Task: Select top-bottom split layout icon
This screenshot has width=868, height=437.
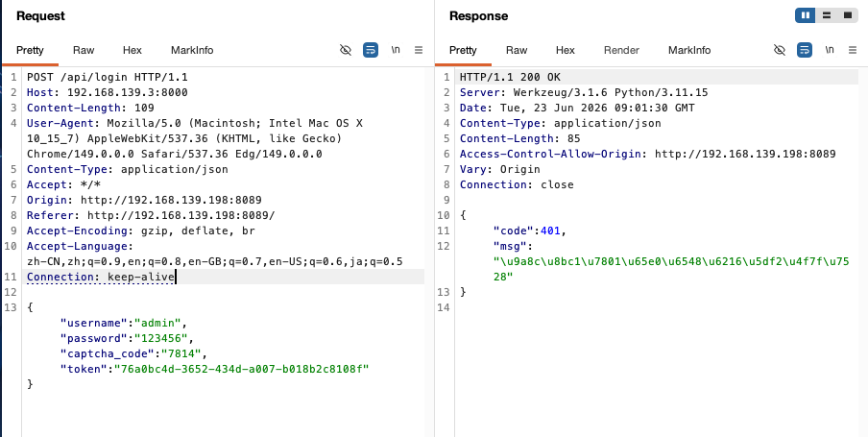Action: (827, 15)
